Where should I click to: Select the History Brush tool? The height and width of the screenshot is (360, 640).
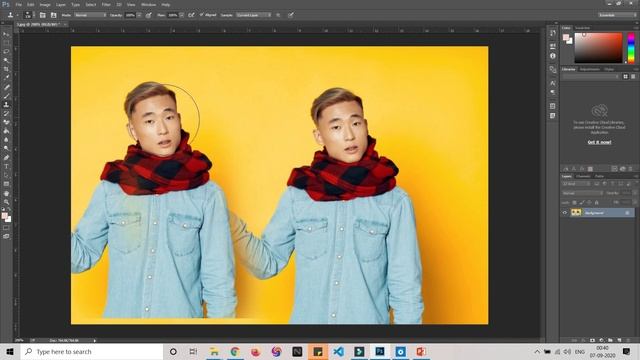pyautogui.click(x=6, y=113)
